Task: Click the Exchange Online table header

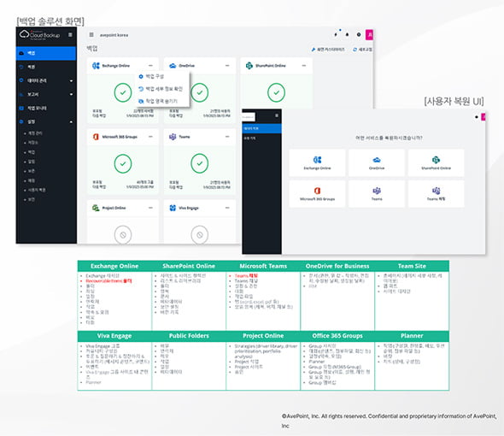Action: 114,266
